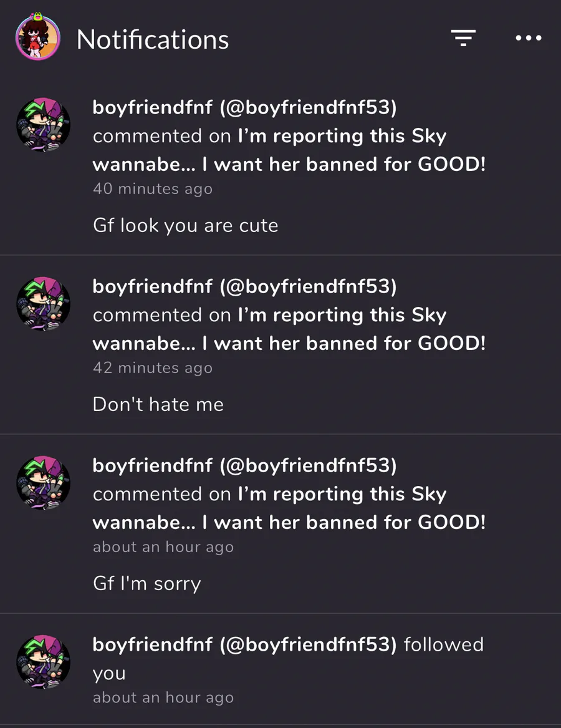This screenshot has width=561, height=728.
Task: Open boyfriendfnf username in "Gf I'm sorry" notification
Action: coord(244,465)
